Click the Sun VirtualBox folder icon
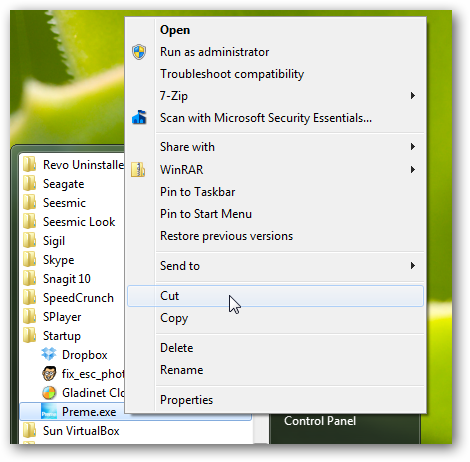 click(x=30, y=430)
